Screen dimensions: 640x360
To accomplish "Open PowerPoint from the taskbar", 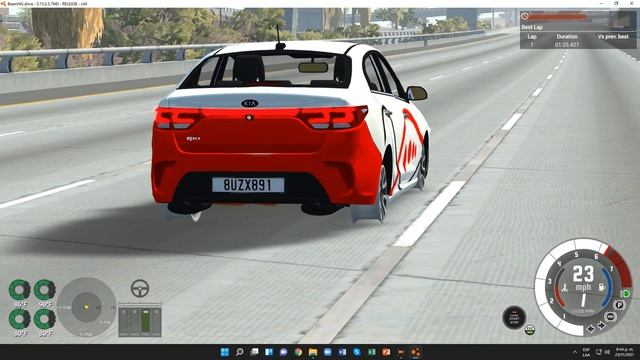I will pos(386,352).
